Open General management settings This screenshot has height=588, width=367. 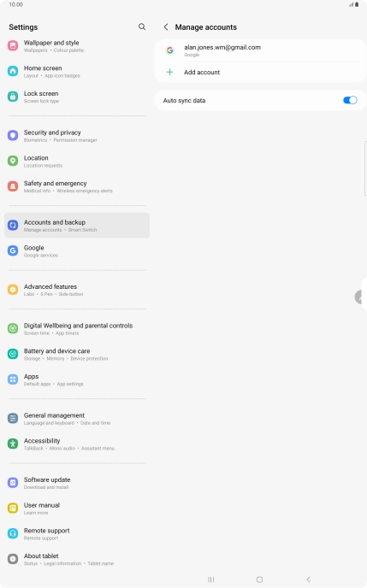(77, 419)
